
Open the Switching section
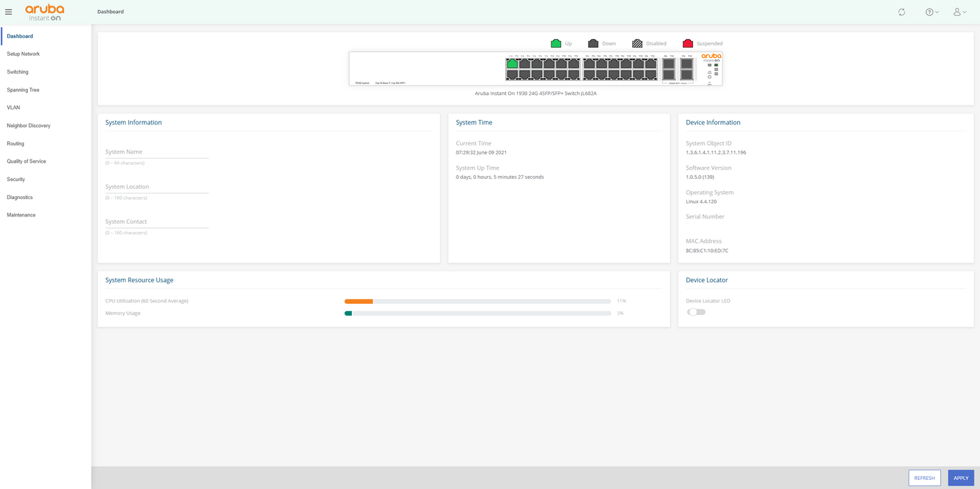[x=17, y=72]
